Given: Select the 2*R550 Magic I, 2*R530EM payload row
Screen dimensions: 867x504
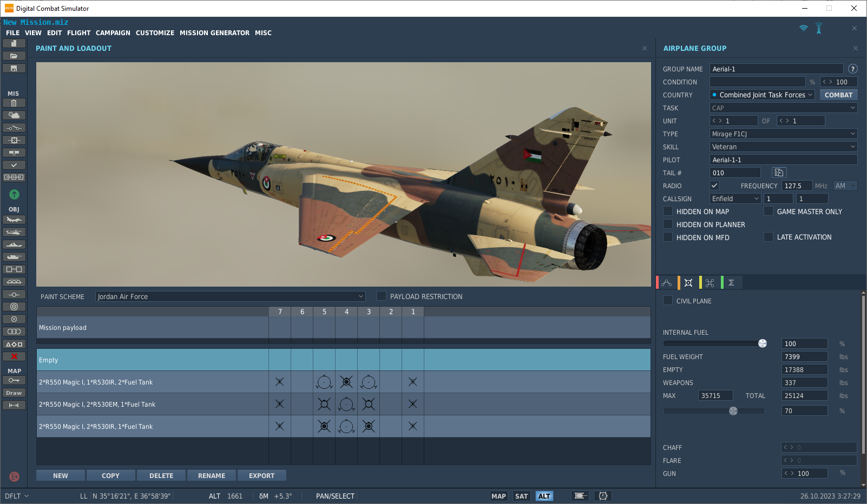Looking at the screenshot, I should (343, 404).
